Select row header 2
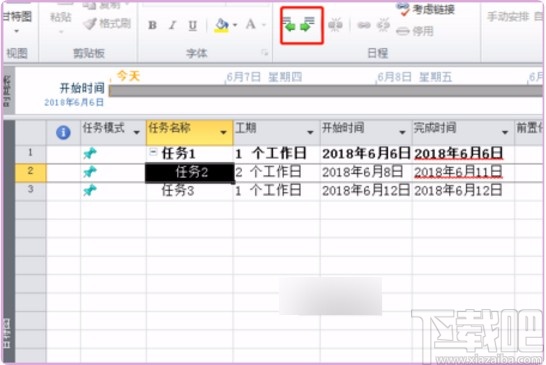 tap(31, 172)
